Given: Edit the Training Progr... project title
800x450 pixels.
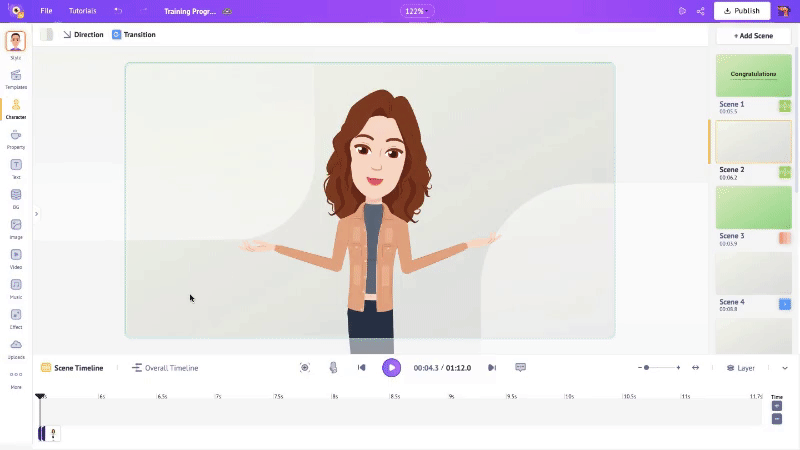Looking at the screenshot, I should pyautogui.click(x=190, y=11).
